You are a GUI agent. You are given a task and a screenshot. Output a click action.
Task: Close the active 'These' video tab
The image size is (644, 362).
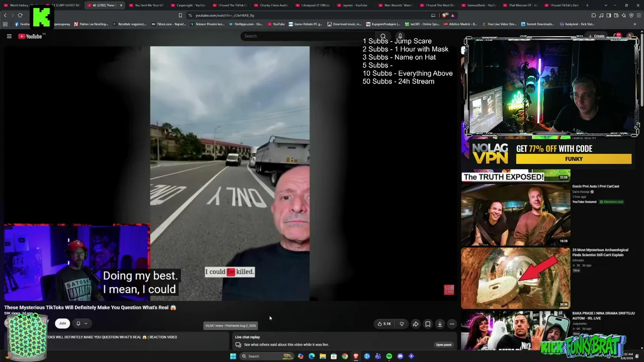pos(121,5)
